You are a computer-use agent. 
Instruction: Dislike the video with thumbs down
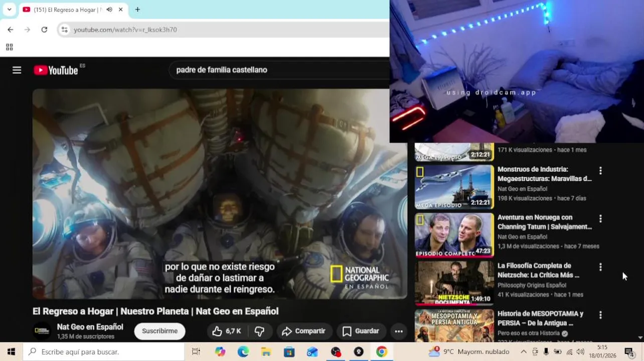pyautogui.click(x=259, y=331)
